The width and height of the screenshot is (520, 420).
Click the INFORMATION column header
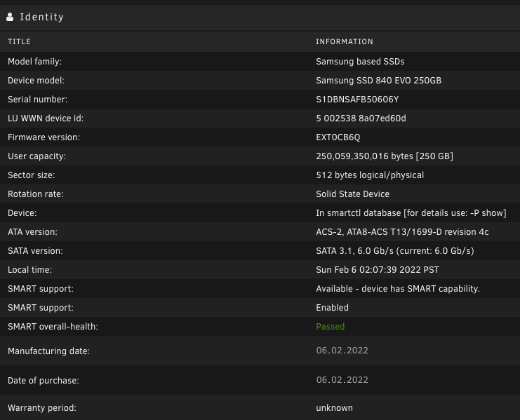coord(345,41)
